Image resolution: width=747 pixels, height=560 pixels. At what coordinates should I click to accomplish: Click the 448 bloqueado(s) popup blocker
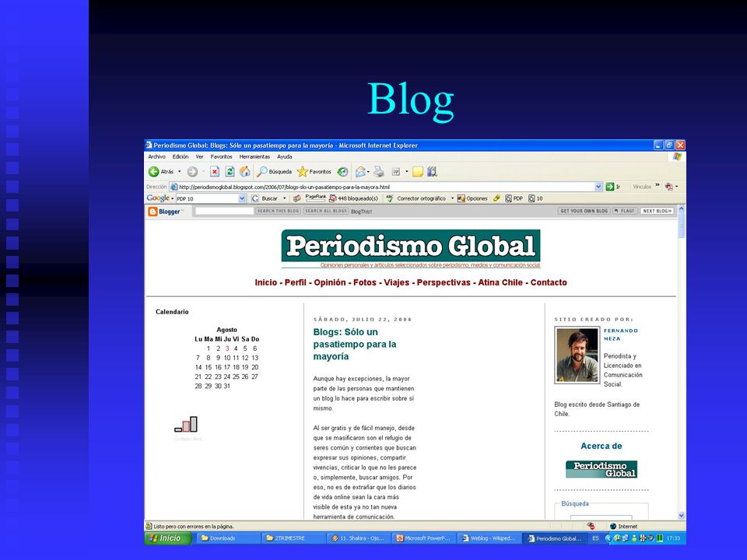(x=353, y=198)
